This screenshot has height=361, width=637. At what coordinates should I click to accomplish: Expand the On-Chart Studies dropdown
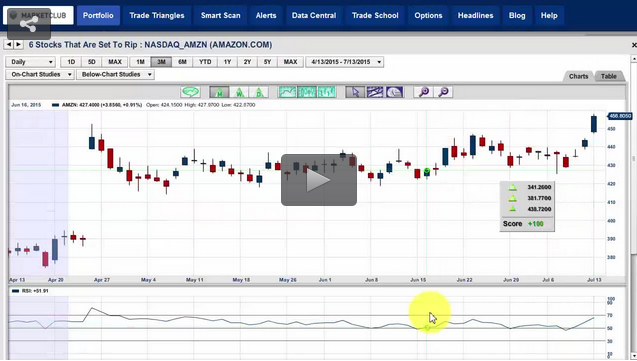point(40,75)
